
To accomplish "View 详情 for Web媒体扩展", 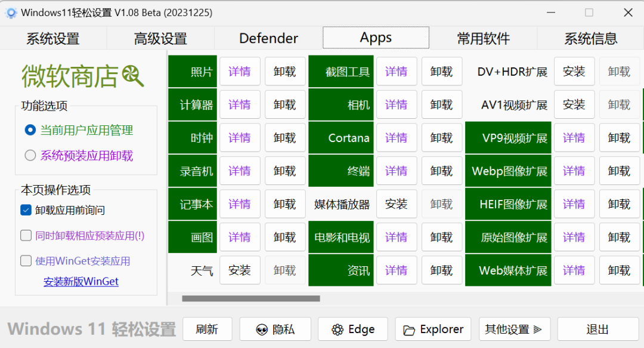I will [574, 270].
